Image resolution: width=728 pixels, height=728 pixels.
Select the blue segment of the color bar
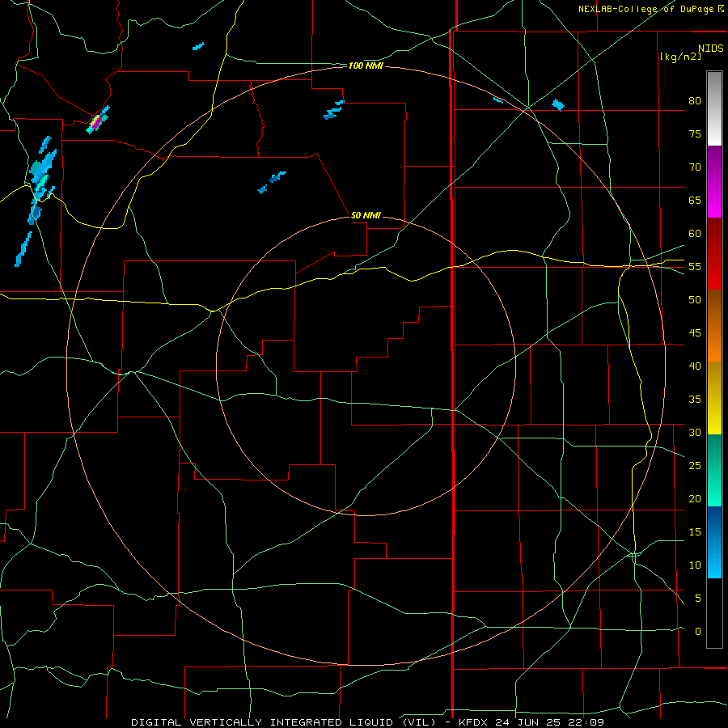pos(714,542)
